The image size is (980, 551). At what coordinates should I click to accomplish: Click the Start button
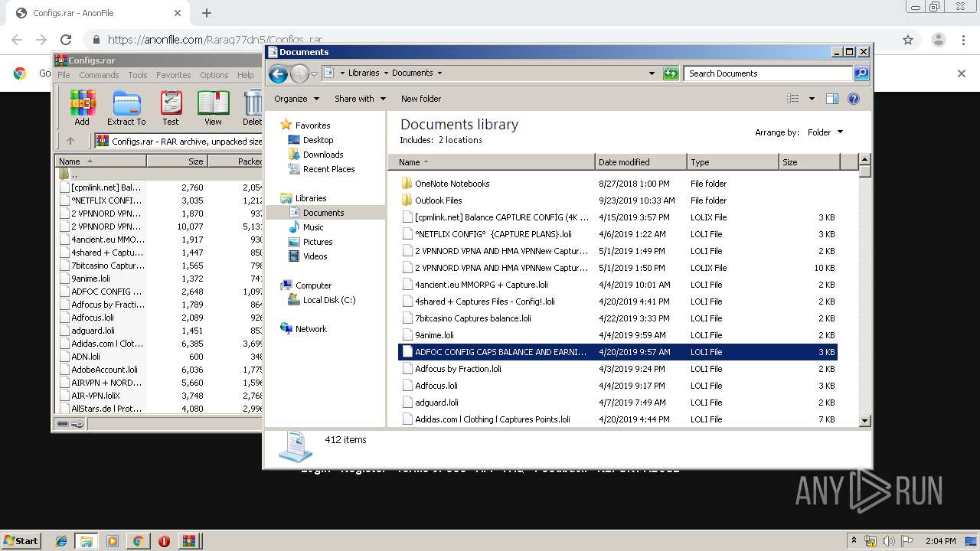[x=21, y=541]
